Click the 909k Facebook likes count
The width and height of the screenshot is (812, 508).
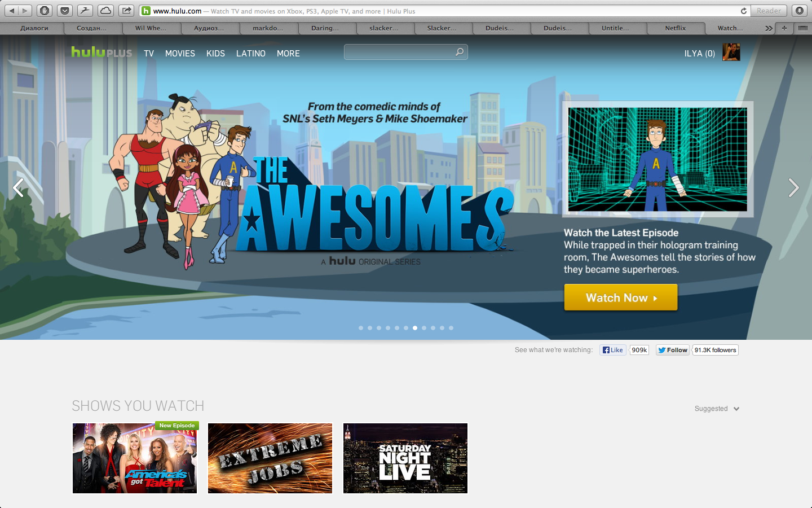[x=639, y=350]
